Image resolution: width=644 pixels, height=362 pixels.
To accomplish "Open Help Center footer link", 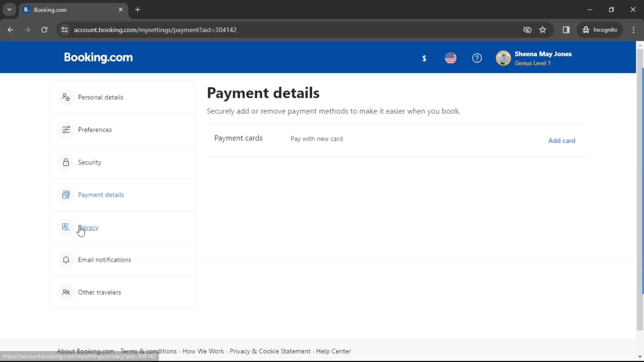I will tap(333, 351).
